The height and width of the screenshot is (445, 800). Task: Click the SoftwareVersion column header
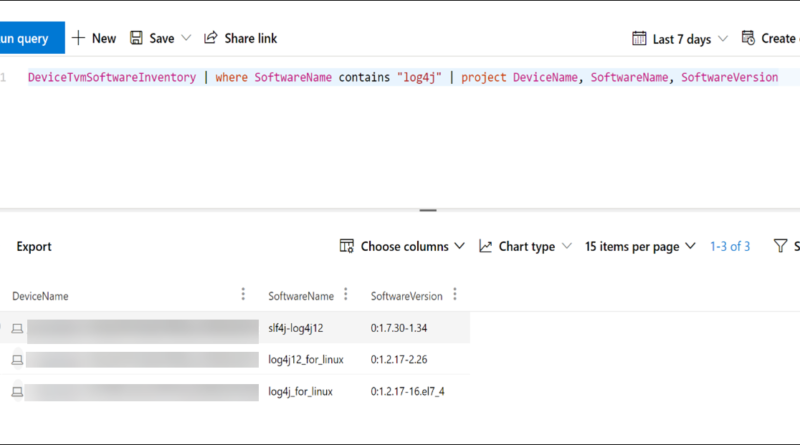(x=407, y=296)
